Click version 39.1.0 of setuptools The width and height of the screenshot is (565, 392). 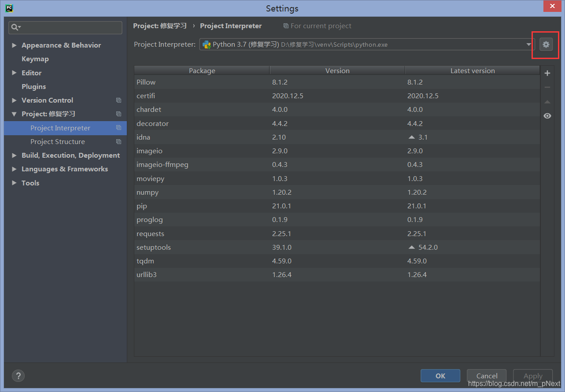pyautogui.click(x=282, y=248)
